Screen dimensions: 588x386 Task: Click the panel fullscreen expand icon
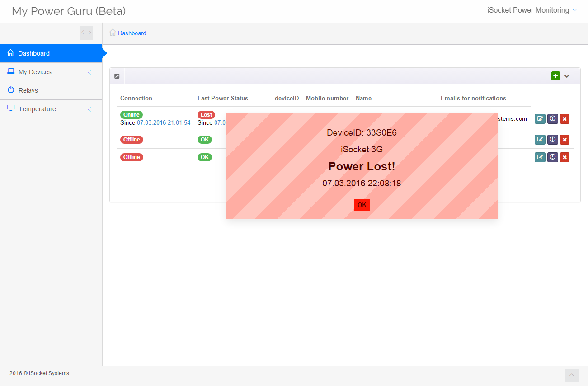(117, 76)
